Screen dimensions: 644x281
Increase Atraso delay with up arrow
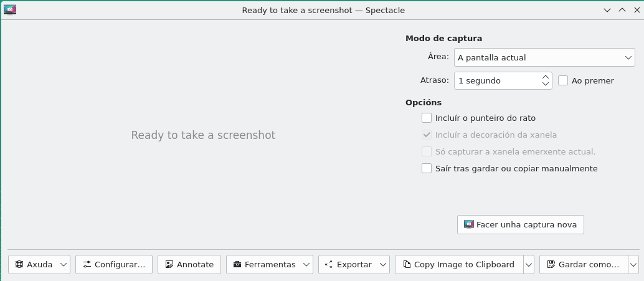click(x=546, y=77)
